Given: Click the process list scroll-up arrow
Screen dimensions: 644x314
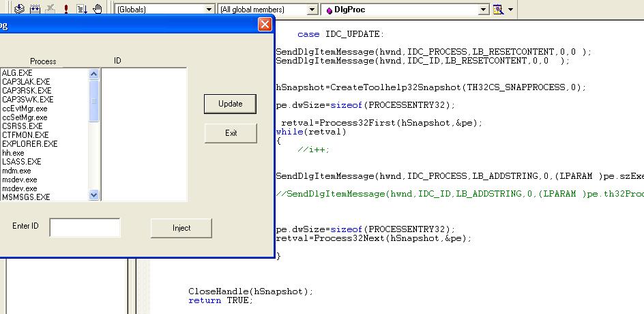Looking at the screenshot, I should (x=93, y=74).
